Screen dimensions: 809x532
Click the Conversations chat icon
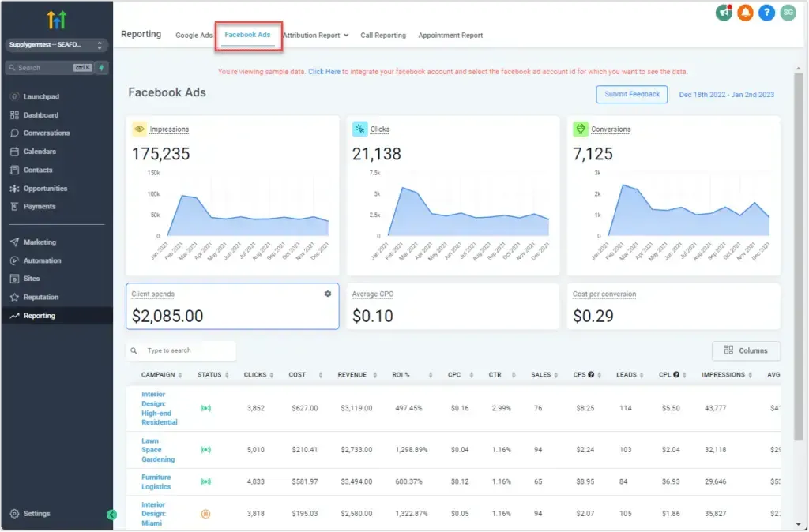click(14, 133)
